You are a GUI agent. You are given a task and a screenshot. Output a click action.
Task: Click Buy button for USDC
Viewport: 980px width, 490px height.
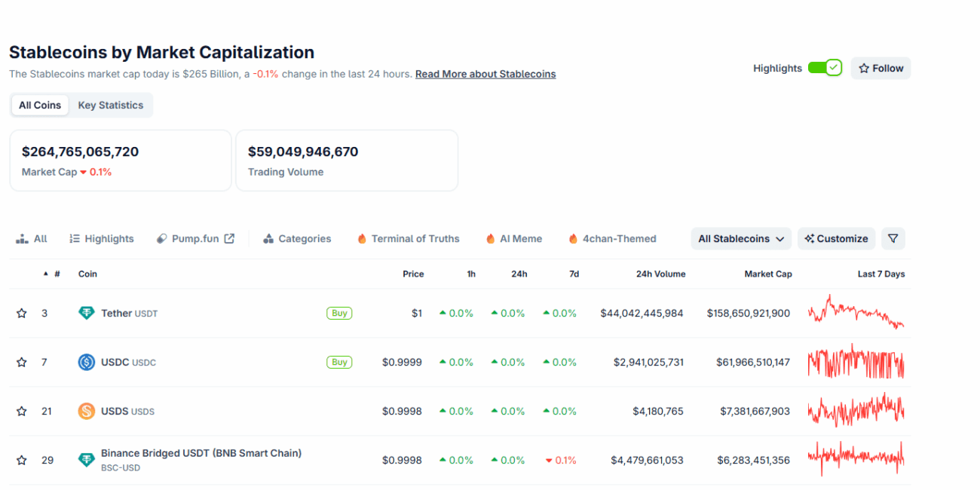339,362
